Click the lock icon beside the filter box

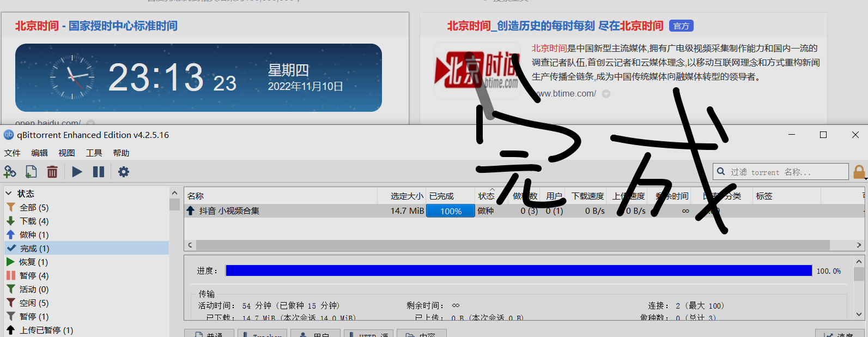(x=859, y=172)
